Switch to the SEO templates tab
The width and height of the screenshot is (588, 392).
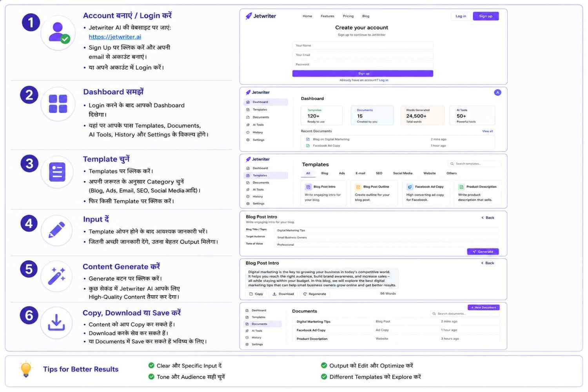[379, 173]
